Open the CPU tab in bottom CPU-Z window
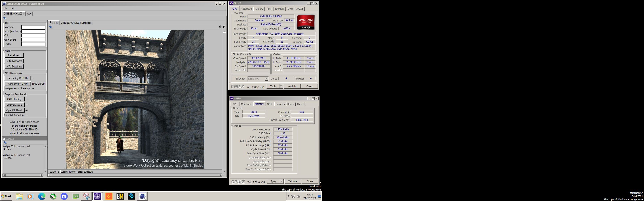This screenshot has height=201, width=644. coord(235,104)
